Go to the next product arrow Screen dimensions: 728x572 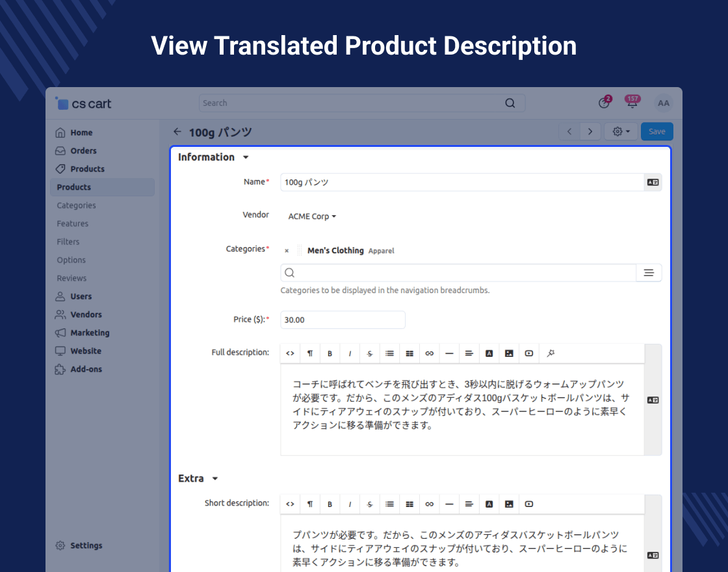coord(590,131)
